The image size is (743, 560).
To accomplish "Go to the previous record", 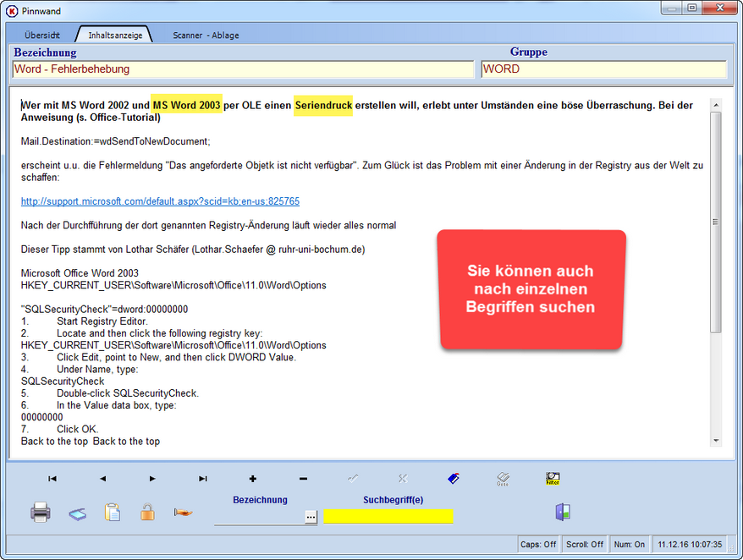I will (103, 479).
